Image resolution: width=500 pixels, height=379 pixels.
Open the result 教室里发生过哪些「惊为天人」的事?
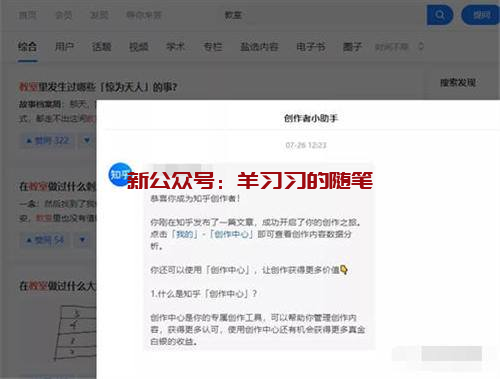(98, 87)
